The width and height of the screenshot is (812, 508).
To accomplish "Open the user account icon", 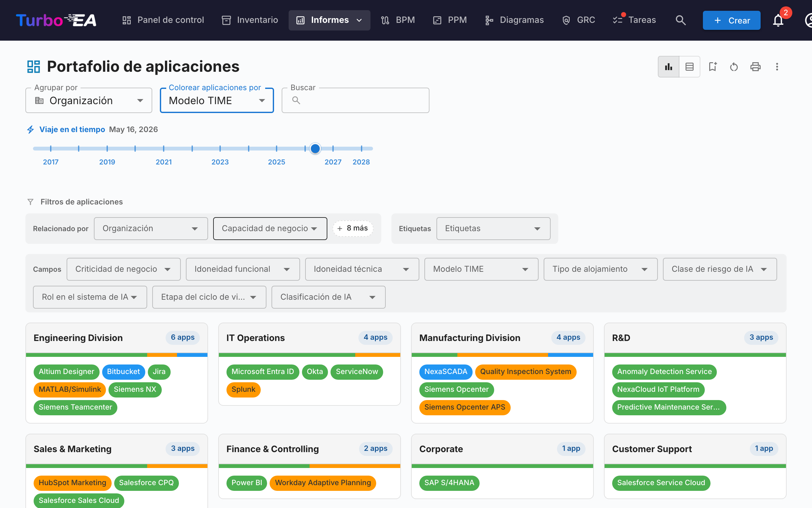I will [809, 20].
